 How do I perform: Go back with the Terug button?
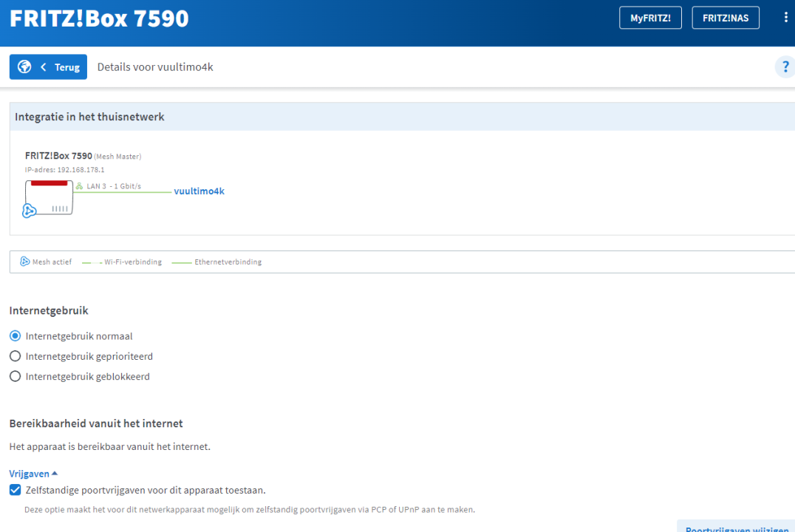tap(48, 67)
